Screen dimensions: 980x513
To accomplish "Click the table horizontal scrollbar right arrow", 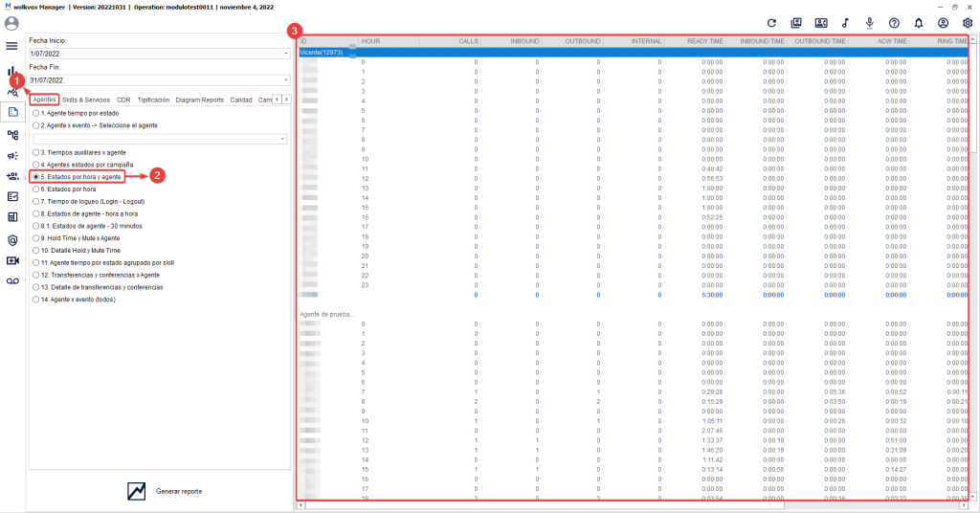I will click(x=964, y=505).
